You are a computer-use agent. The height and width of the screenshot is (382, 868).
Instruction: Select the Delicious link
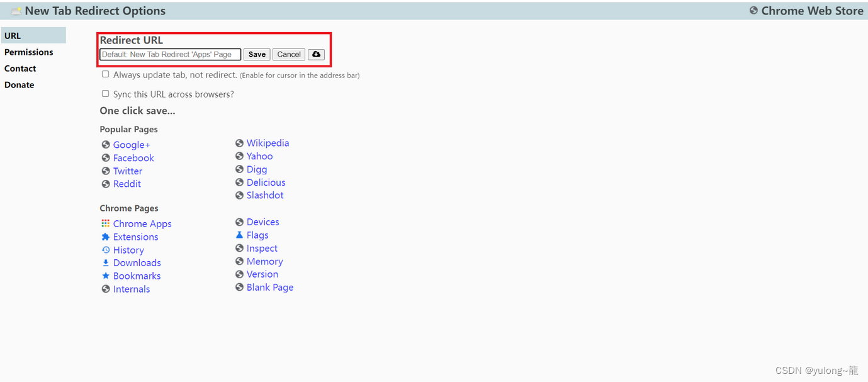click(x=266, y=183)
